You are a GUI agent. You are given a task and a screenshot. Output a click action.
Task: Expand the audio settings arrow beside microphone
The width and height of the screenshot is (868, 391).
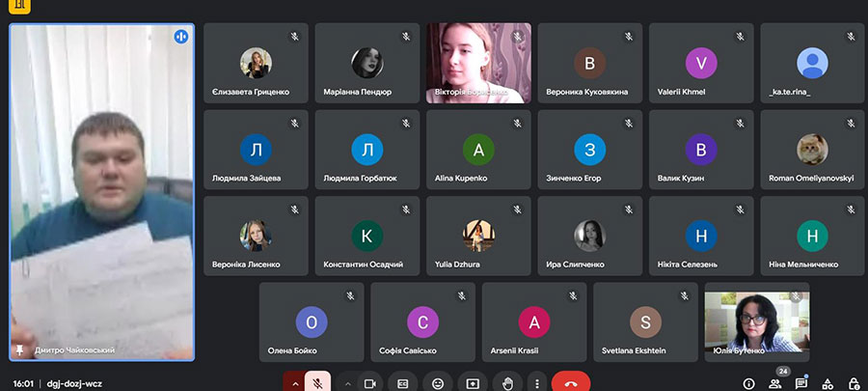point(294,382)
